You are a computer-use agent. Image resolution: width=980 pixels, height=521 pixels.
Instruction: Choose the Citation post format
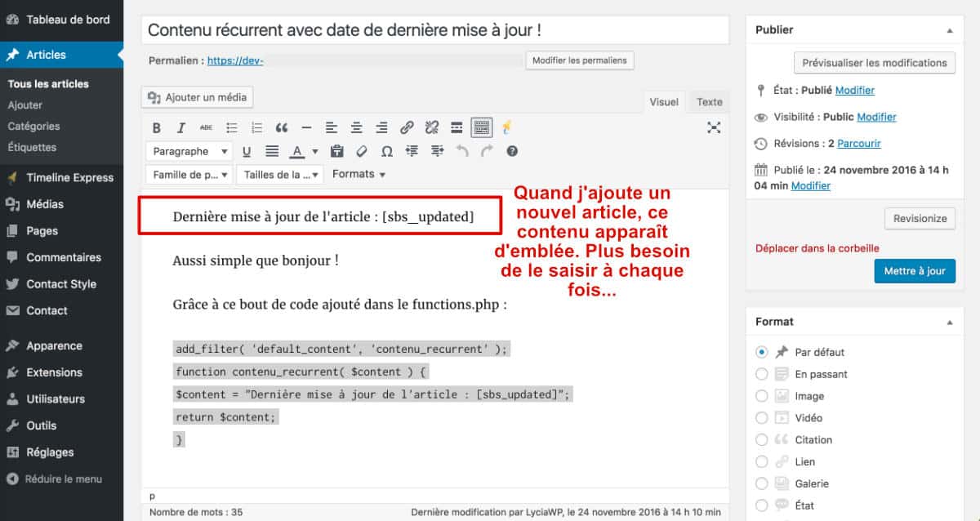click(x=761, y=439)
